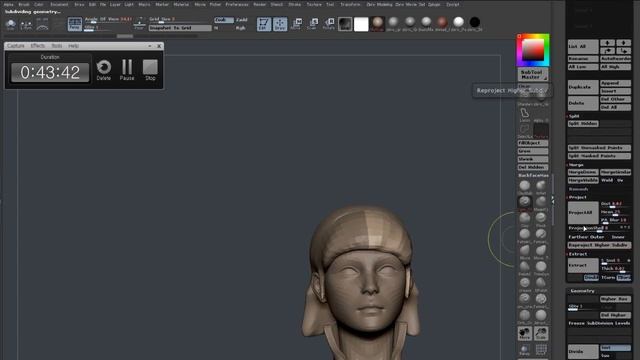Select the red wax material sphere
The height and width of the screenshot is (360, 640).
pos(442,22)
